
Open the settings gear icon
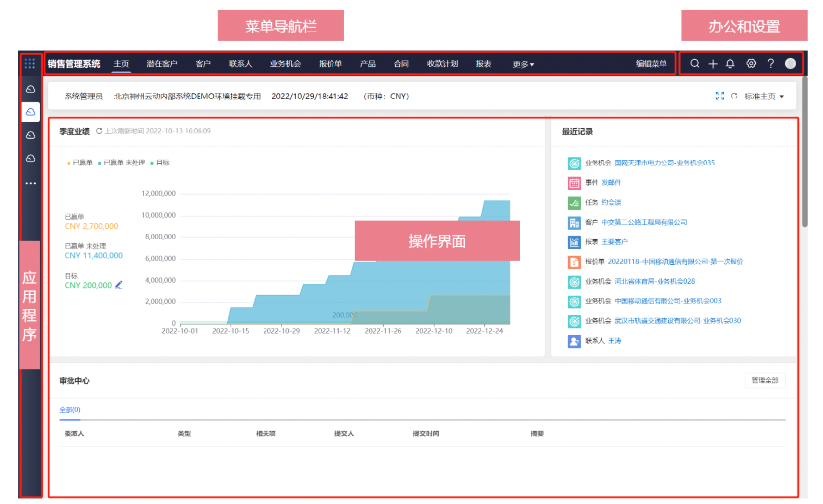(x=751, y=64)
